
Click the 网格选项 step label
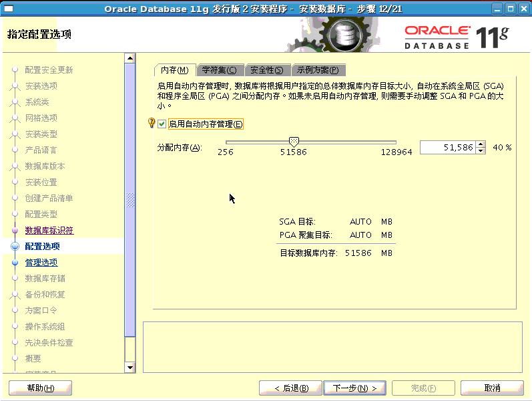tap(41, 118)
